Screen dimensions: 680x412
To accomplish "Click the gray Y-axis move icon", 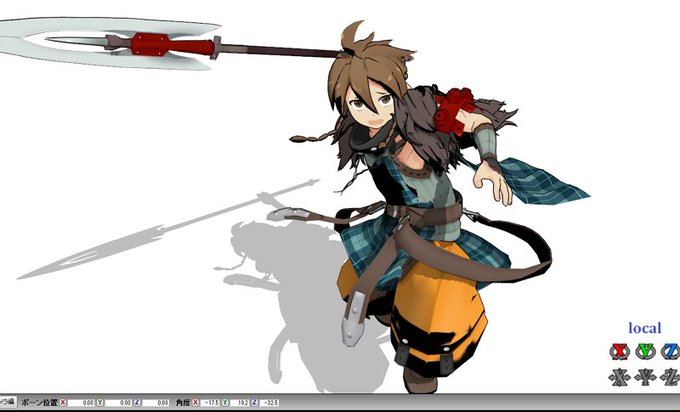I will pos(645,377).
